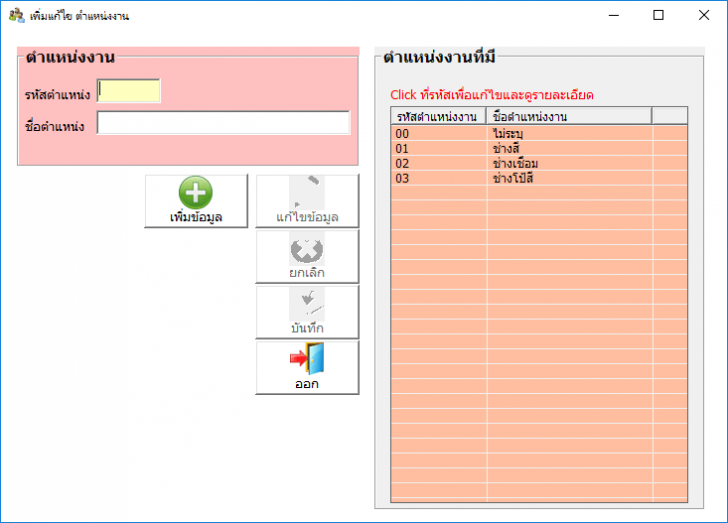Close the window
Viewport: 728px width, 523px height.
pos(703,15)
